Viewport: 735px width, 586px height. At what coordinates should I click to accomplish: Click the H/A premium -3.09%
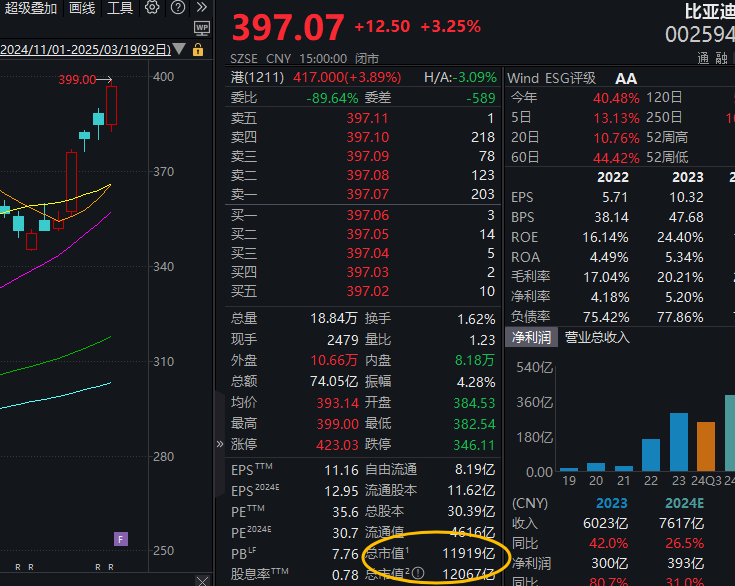point(474,77)
